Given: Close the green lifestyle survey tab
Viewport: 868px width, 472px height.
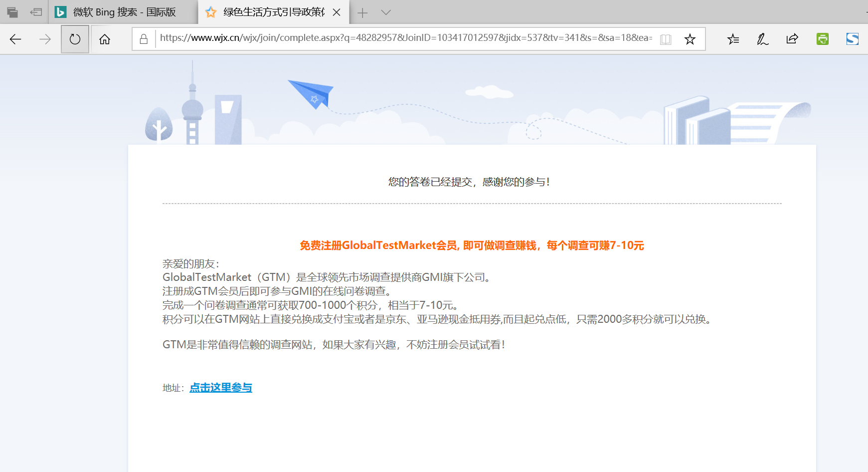Looking at the screenshot, I should pos(337,12).
